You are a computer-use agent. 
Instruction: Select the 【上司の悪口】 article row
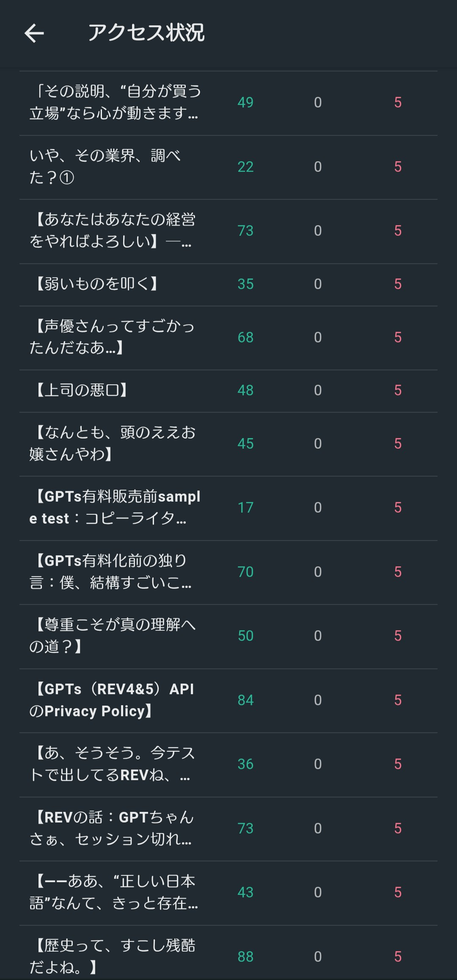pyautogui.click(x=80, y=390)
